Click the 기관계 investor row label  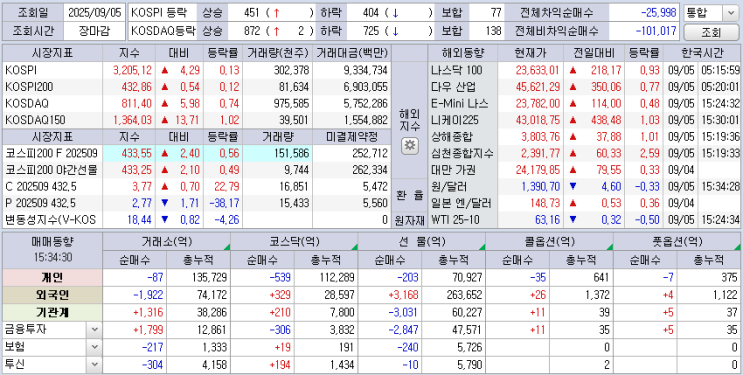pos(52,312)
